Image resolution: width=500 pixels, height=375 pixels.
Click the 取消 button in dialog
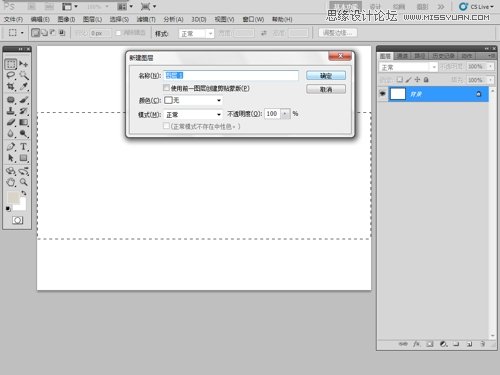(326, 89)
